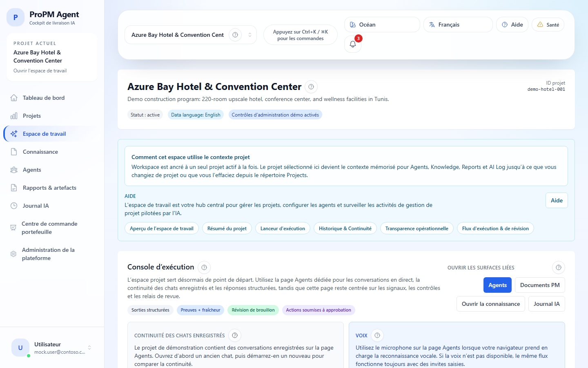
Task: Open Rapports & artefacts in sidebar
Action: coord(49,188)
